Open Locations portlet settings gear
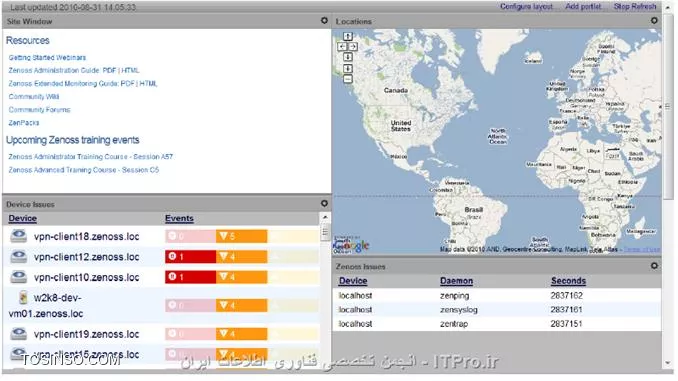Image resolution: width=678 pixels, height=381 pixels. (x=654, y=20)
